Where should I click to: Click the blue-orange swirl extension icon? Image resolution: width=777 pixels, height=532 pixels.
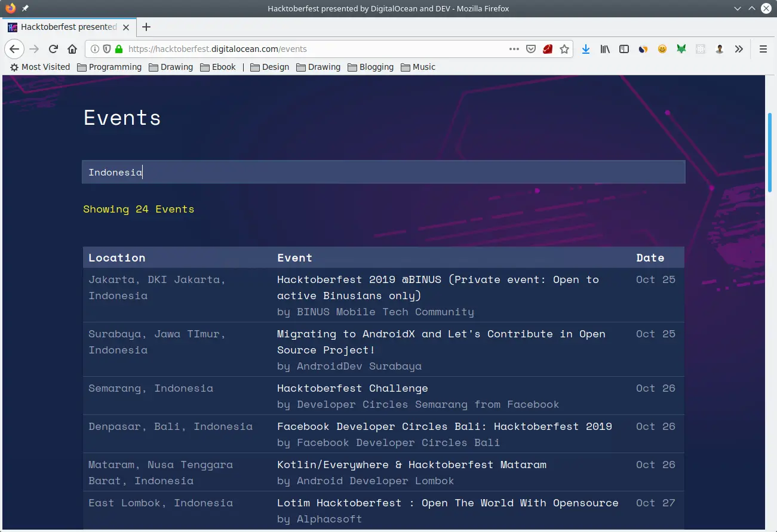(x=643, y=49)
